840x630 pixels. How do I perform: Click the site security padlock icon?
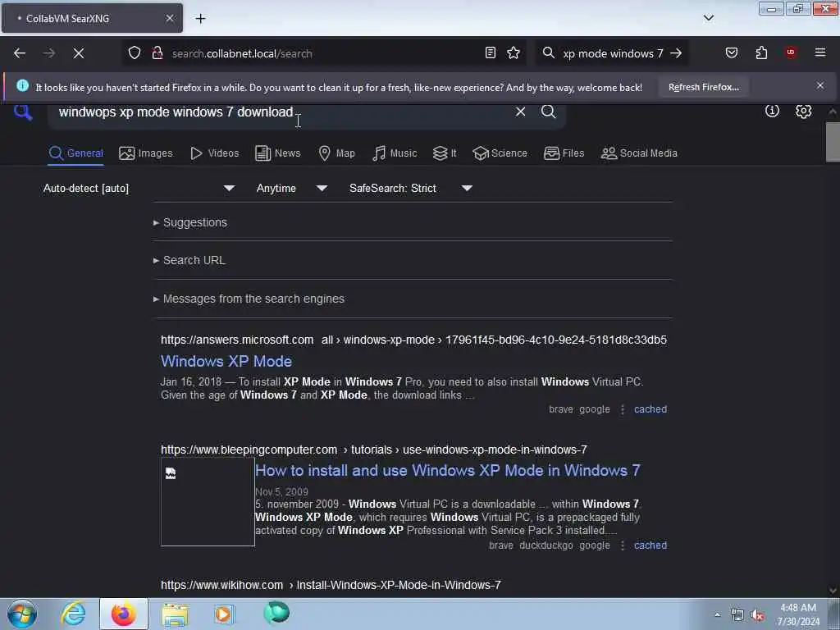157,53
